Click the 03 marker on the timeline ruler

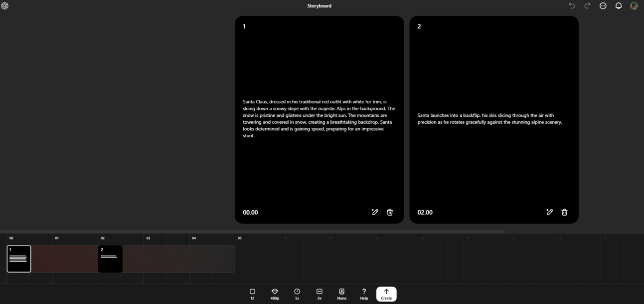tap(148, 238)
